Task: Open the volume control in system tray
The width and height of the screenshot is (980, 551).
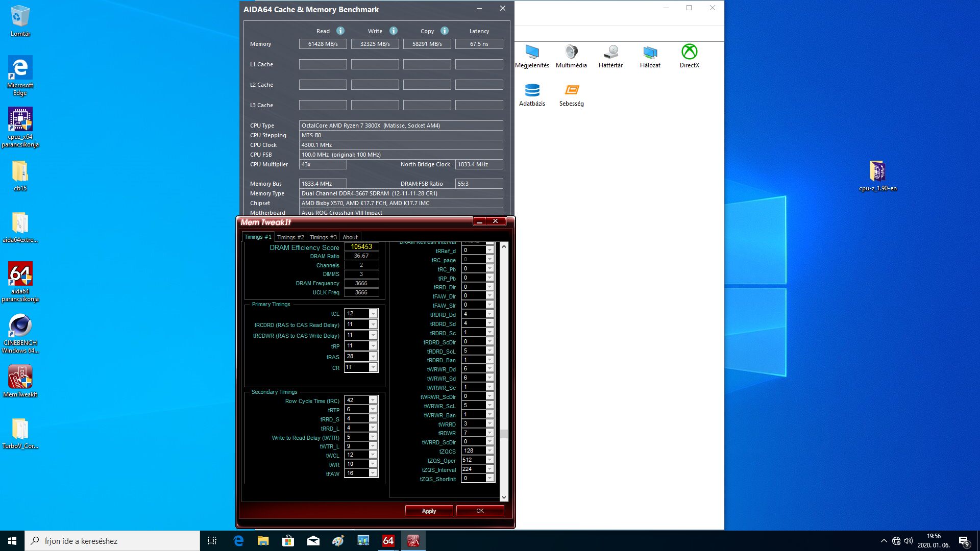Action: point(909,541)
